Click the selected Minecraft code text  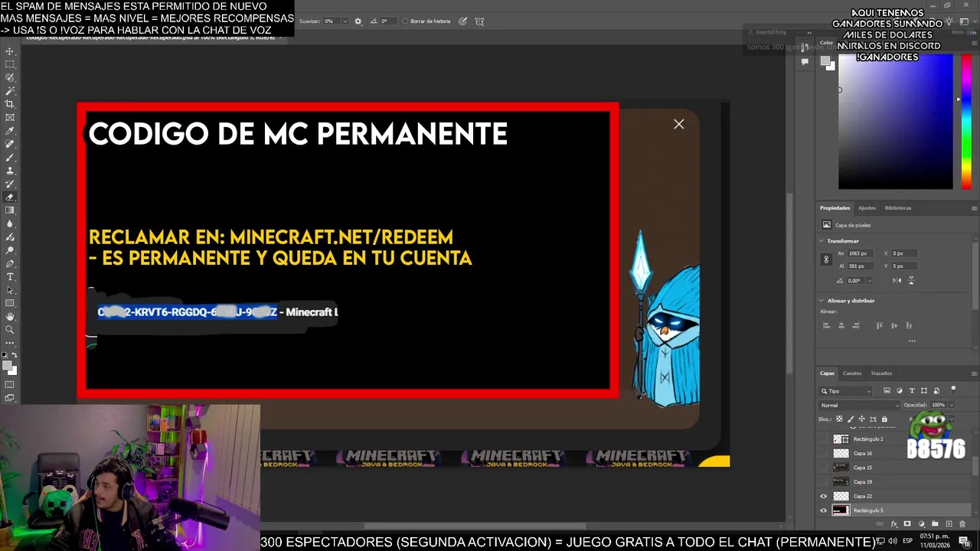(187, 311)
